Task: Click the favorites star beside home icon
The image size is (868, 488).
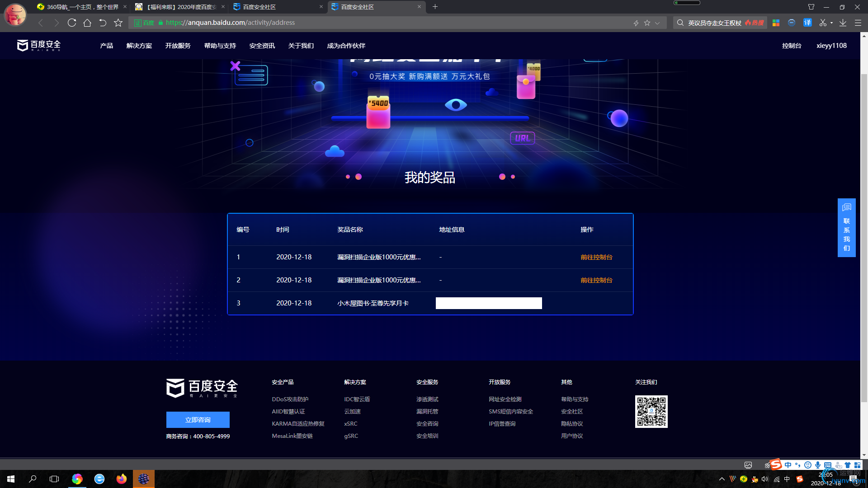Action: (x=118, y=23)
